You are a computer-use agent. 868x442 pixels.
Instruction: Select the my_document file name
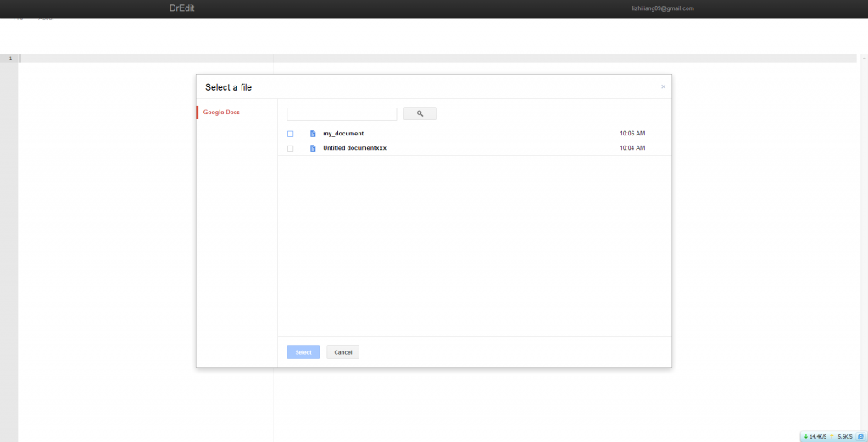click(343, 134)
